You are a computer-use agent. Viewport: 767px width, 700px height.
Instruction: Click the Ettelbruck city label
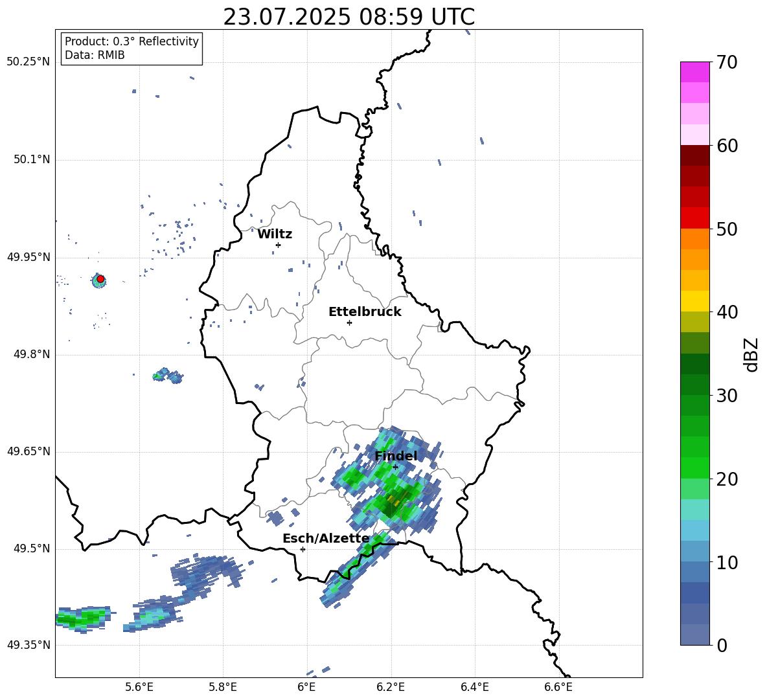[x=365, y=312]
